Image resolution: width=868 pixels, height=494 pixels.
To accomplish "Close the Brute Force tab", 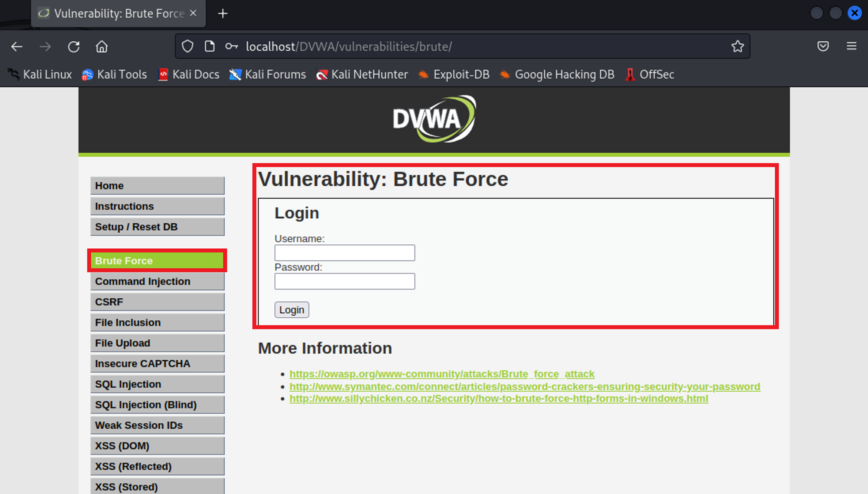I will click(x=193, y=13).
